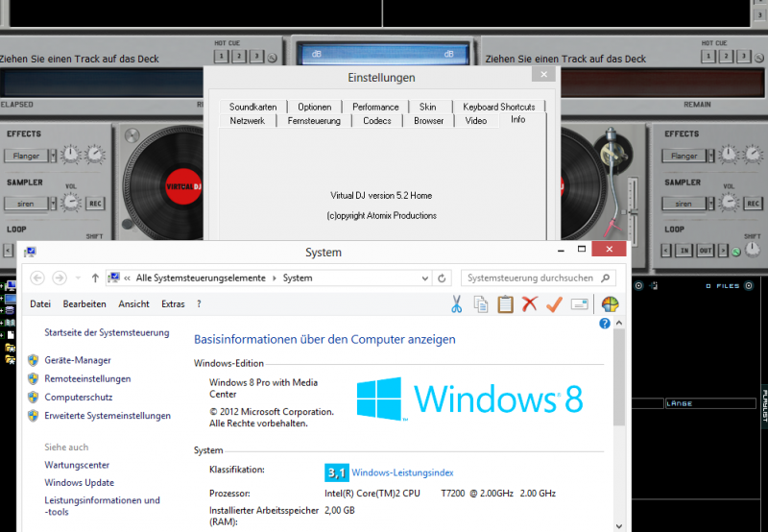The height and width of the screenshot is (532, 768).
Task: Open Geräte-Manager link
Action: tap(78, 360)
